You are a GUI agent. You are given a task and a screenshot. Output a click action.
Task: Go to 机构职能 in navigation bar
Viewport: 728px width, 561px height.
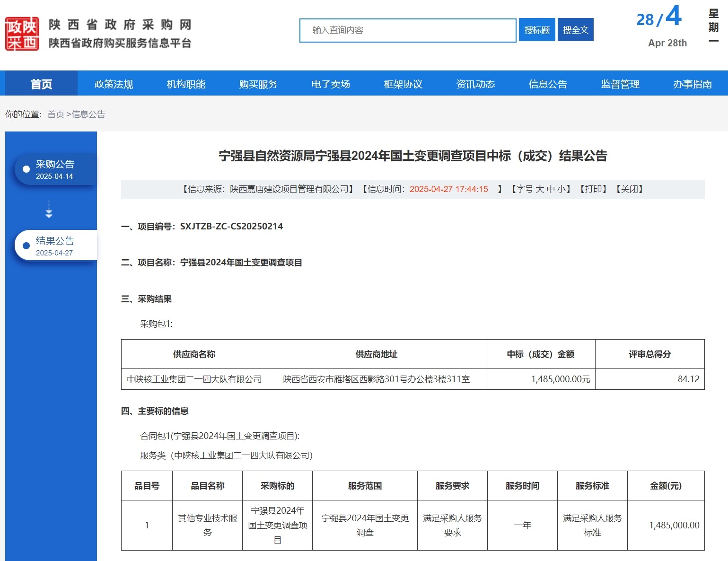coord(186,84)
